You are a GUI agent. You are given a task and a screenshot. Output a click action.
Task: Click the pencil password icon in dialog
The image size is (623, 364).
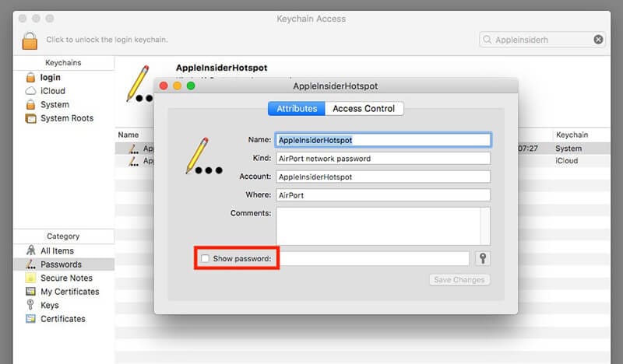coord(204,156)
